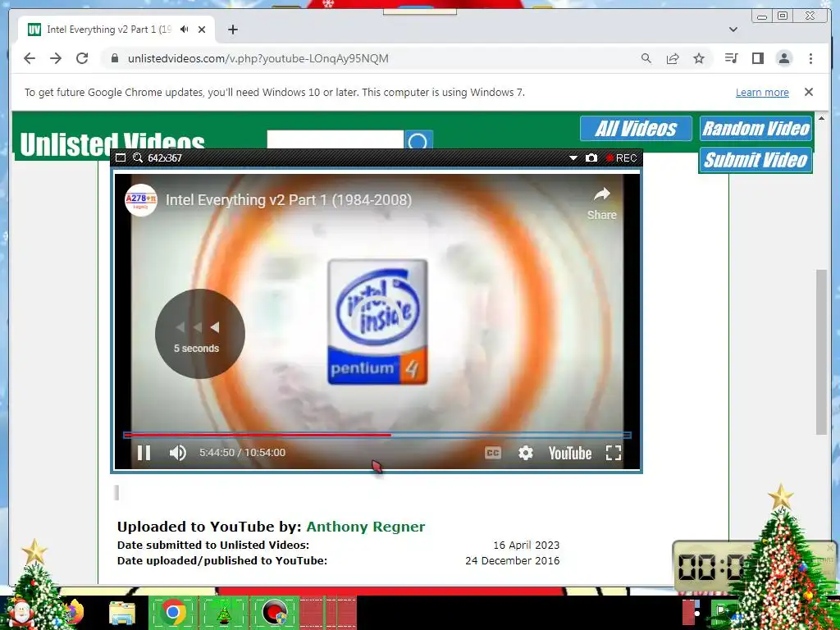Screen dimensions: 840x630
Task: Open a Random Video
Action: point(756,129)
